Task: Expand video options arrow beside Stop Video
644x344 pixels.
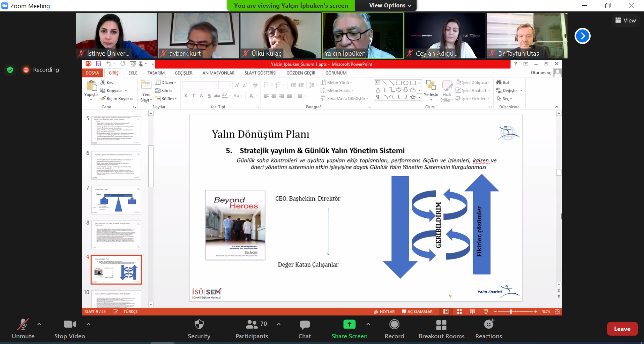Action: click(x=89, y=324)
